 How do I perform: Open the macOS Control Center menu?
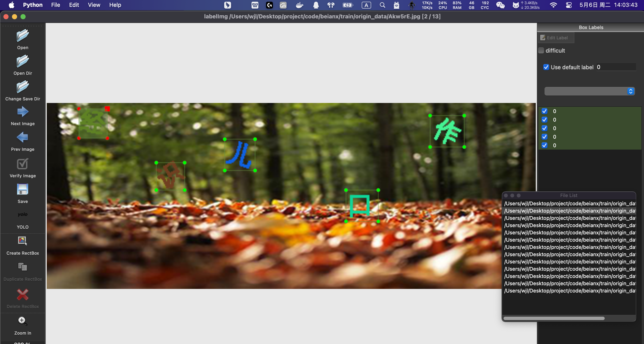(x=568, y=5)
